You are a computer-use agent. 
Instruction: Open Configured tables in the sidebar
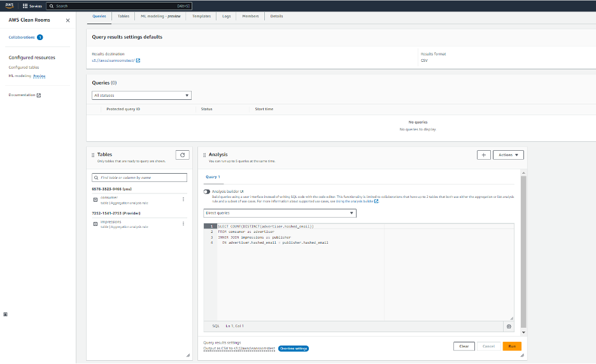(x=24, y=67)
